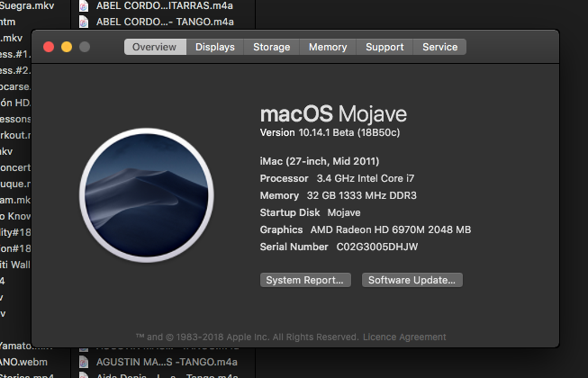Select the ABEL CORDO...- TANGO.m4a file name
The image size is (588, 378).
tap(165, 22)
